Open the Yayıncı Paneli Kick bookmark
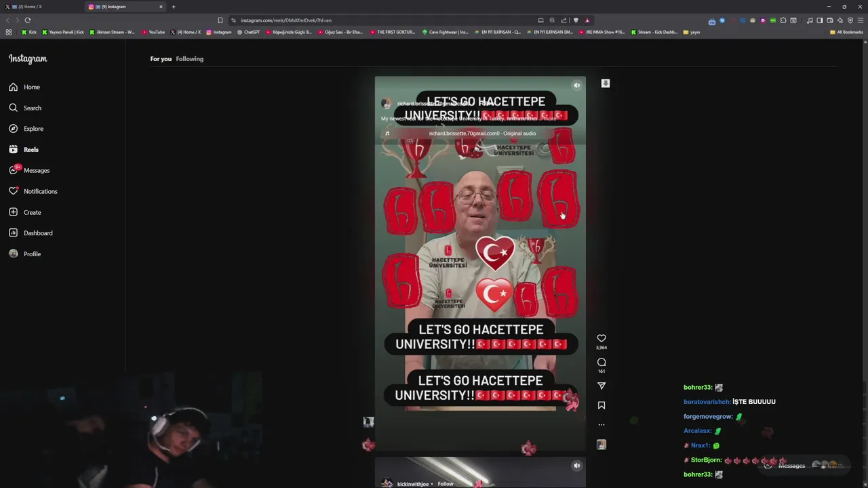Screen dimensions: 868x488 point(63,32)
